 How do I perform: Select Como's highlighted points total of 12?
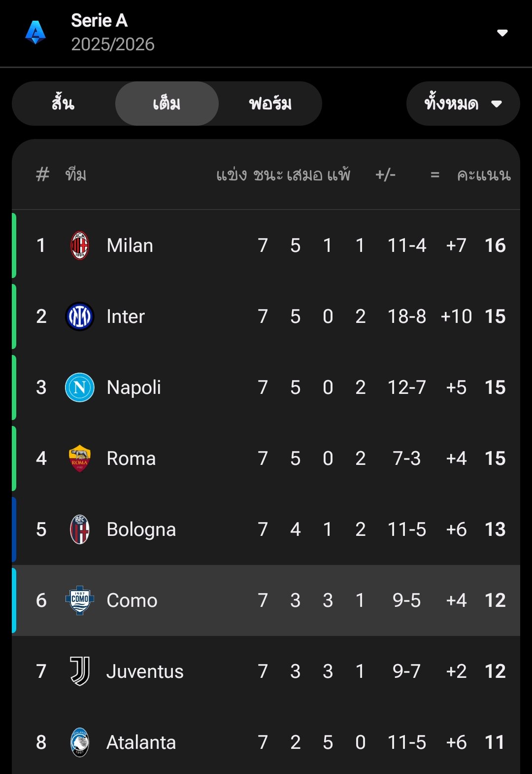495,600
